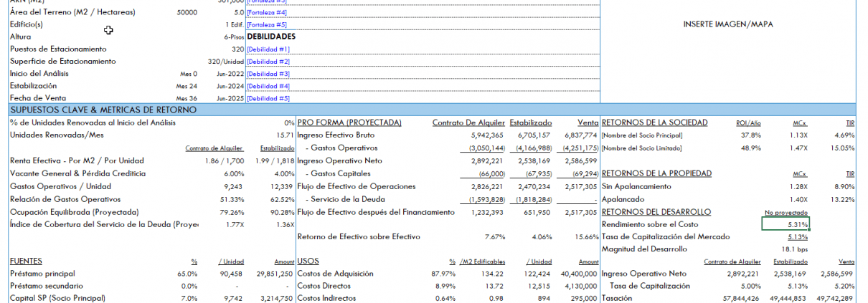Click the Puestos de Estacionamiento value 320
Screen dimensions: 868x303
(237, 49)
